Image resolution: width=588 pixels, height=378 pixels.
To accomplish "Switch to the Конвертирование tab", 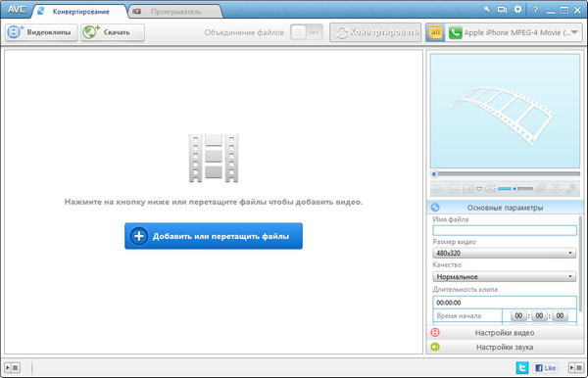I will point(80,12).
